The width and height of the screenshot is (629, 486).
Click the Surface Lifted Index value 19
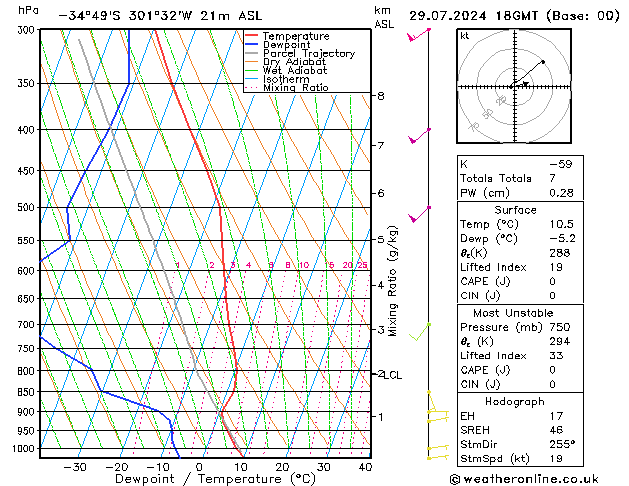[556, 267]
